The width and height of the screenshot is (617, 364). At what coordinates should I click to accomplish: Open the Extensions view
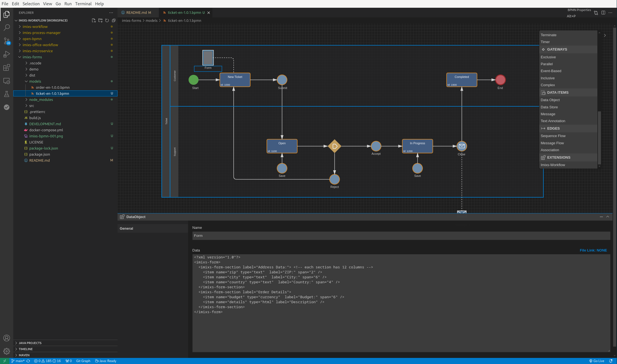pos(7,67)
